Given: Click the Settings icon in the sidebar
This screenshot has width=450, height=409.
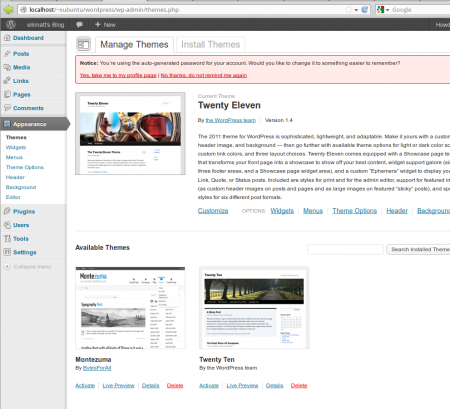Looking at the screenshot, I should (x=7, y=252).
